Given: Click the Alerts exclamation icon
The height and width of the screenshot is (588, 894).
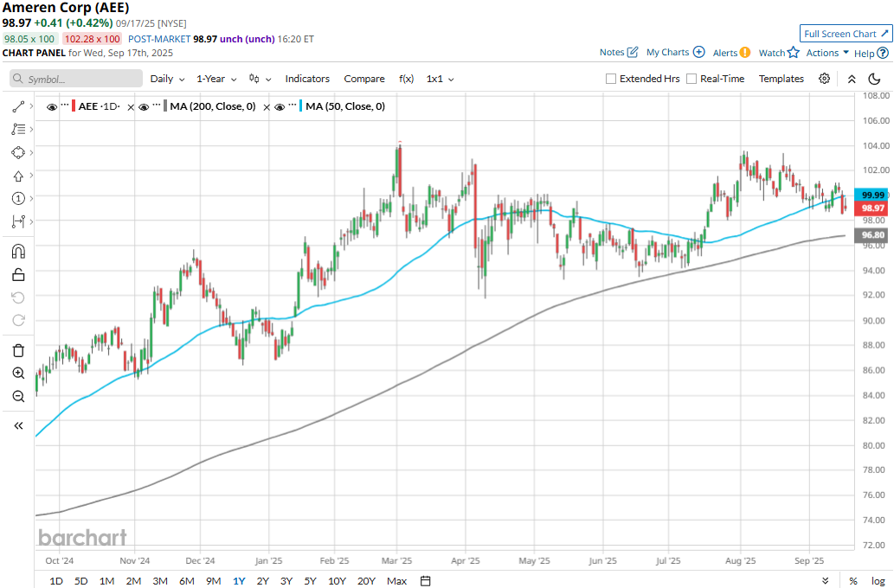Looking at the screenshot, I should pos(744,53).
